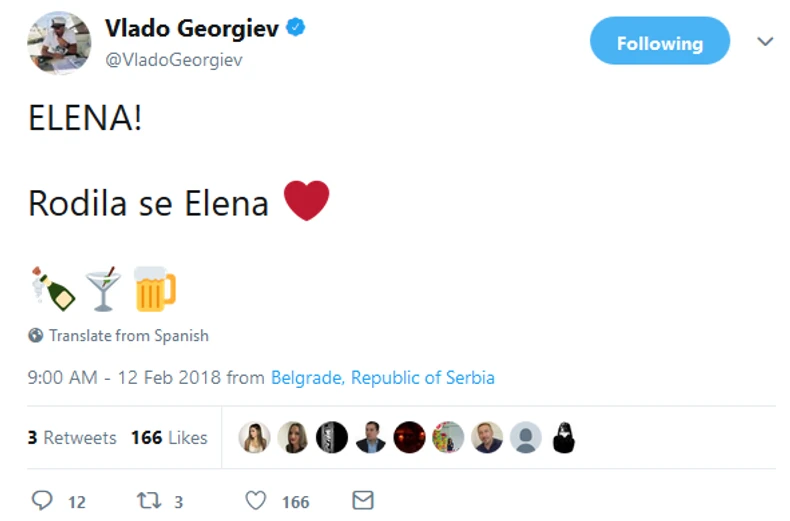Retweet this tweet using the retweet icon
This screenshot has height=521, width=790.
(149, 501)
